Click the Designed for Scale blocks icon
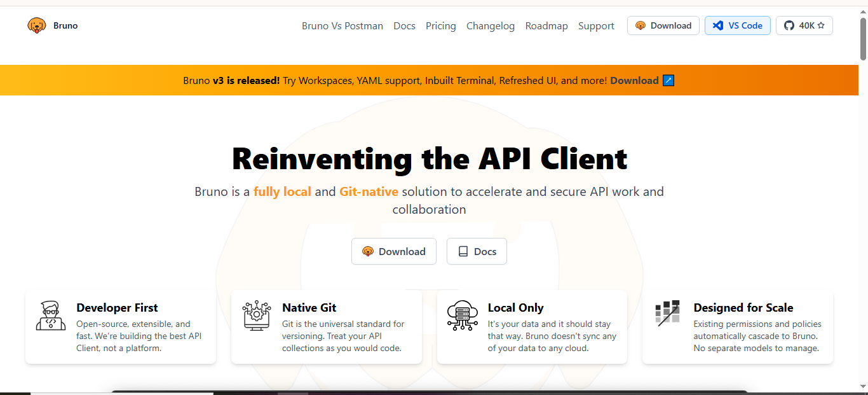868x395 pixels. 668,313
